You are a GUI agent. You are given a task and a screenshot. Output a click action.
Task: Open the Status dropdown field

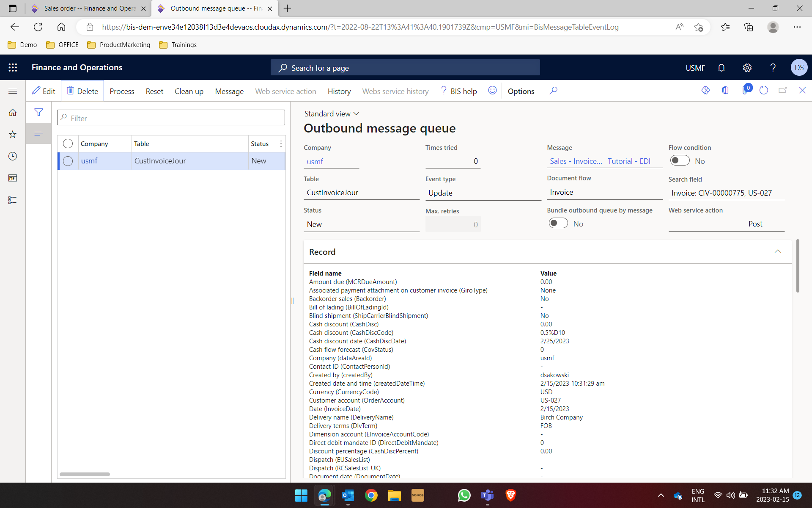362,224
